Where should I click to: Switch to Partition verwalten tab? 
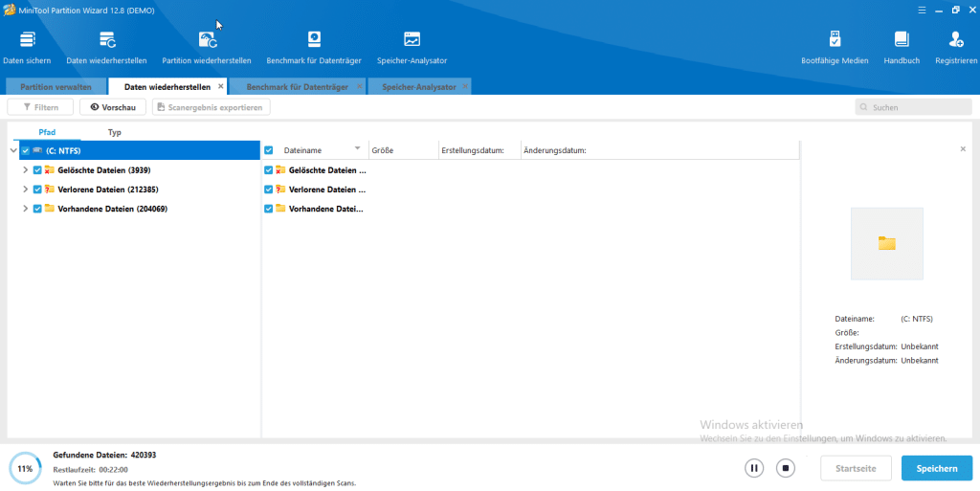(x=56, y=87)
